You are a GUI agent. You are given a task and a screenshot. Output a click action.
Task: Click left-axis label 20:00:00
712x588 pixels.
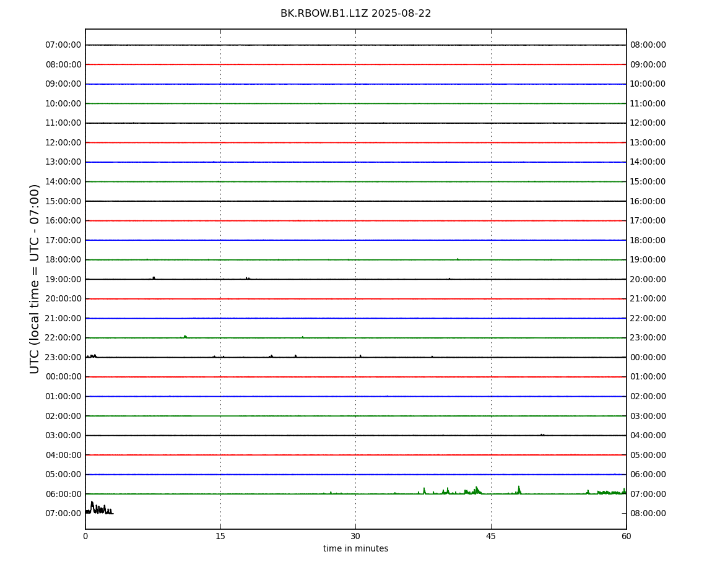[64, 299]
